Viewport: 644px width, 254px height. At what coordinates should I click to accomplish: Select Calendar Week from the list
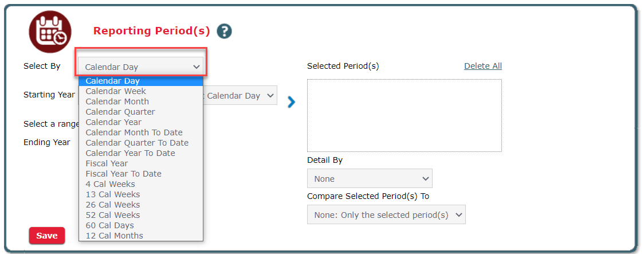[x=116, y=91]
